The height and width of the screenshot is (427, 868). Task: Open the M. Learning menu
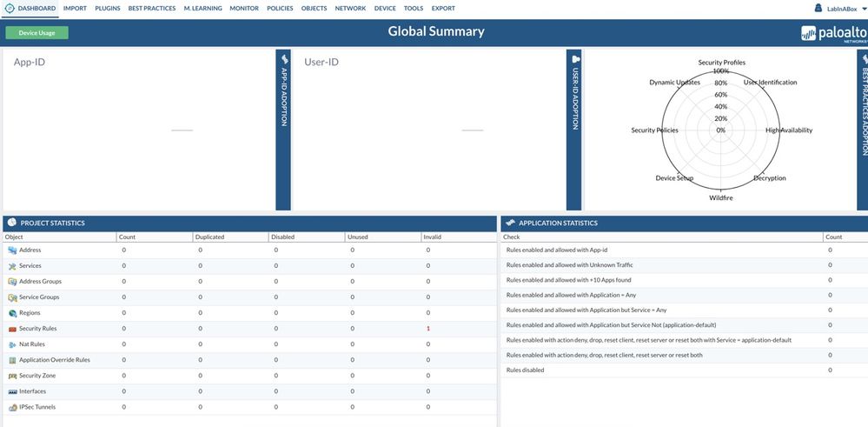[202, 9]
